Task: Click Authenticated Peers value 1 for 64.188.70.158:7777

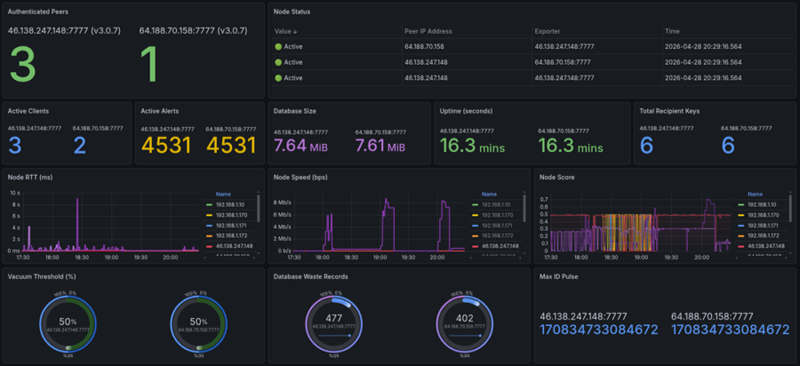Action: [x=150, y=65]
